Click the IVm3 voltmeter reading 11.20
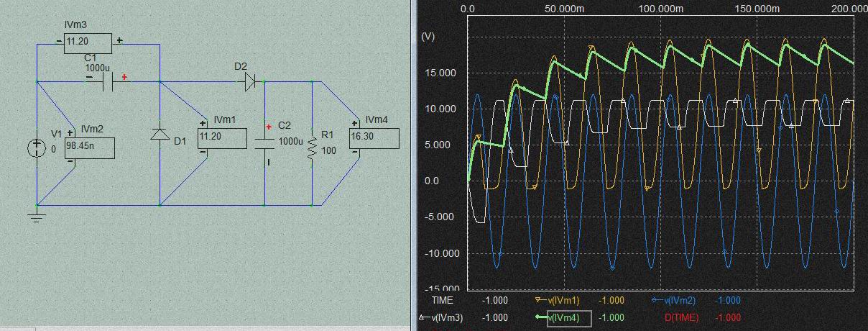This screenshot has width=868, height=331. [x=88, y=42]
